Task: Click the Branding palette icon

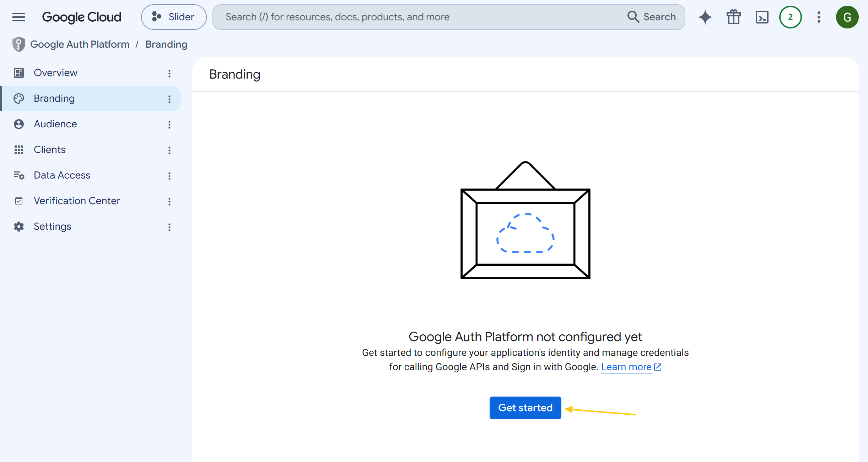Action: pos(19,99)
